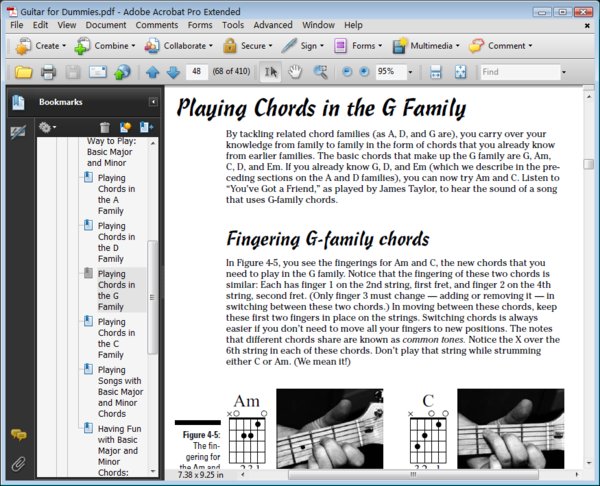The image size is (600, 486).
Task: Go to previous page with up arrow
Action: (x=152, y=72)
